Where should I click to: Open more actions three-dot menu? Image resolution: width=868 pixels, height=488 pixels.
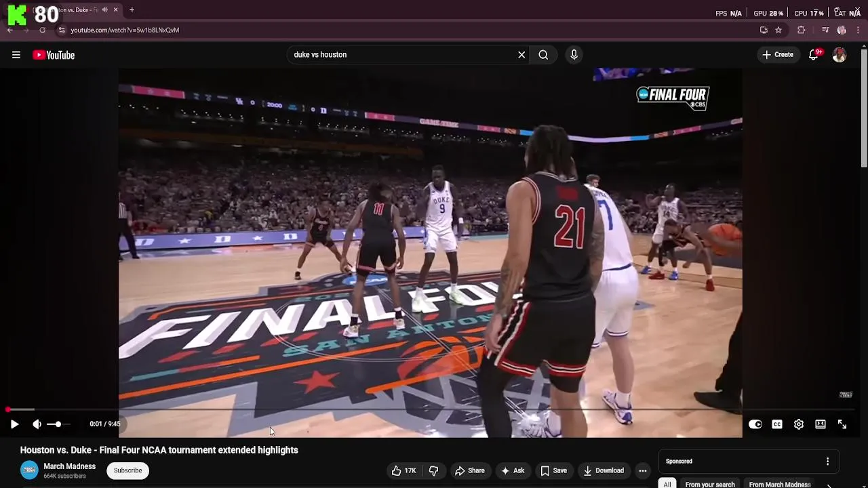(x=643, y=470)
